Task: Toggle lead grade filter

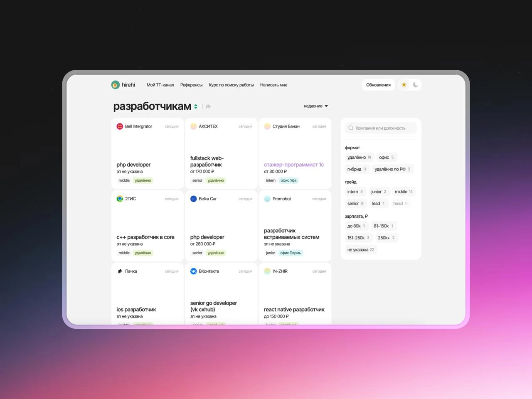Action: click(x=378, y=204)
